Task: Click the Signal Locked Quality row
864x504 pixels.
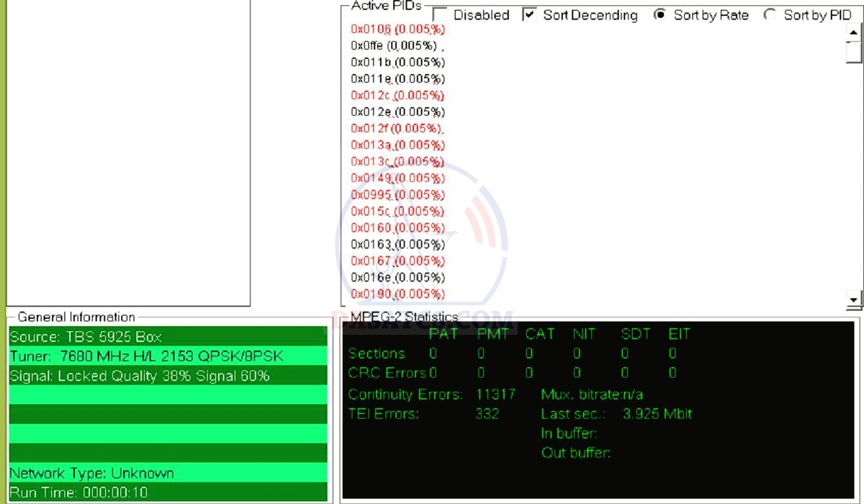Action: click(x=168, y=376)
